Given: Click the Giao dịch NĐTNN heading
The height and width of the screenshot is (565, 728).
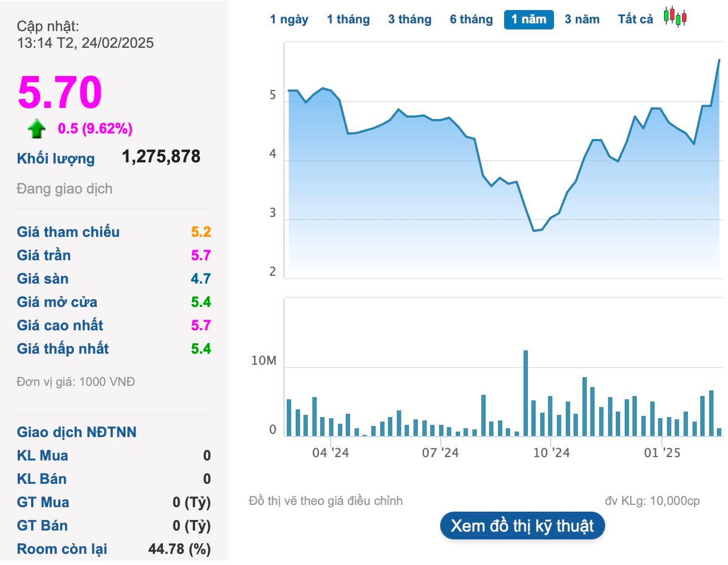Looking at the screenshot, I should click(x=77, y=432).
